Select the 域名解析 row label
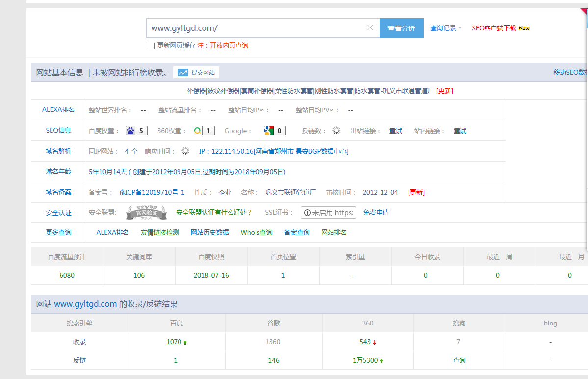This screenshot has height=379, width=588. click(58, 151)
